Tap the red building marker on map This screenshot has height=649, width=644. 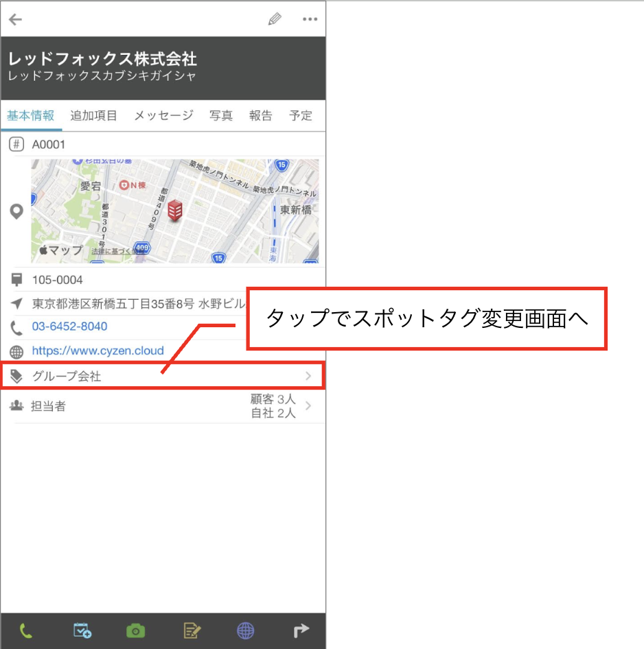coord(175,210)
